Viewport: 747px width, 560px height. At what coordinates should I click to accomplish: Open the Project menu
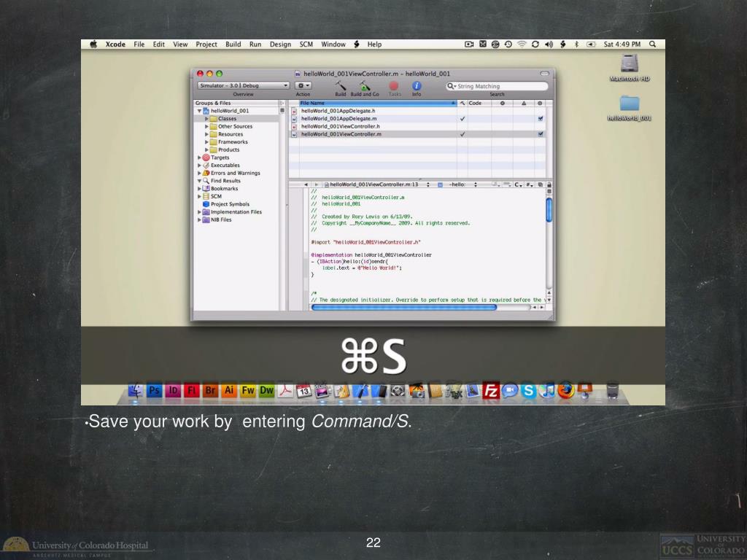click(x=206, y=44)
